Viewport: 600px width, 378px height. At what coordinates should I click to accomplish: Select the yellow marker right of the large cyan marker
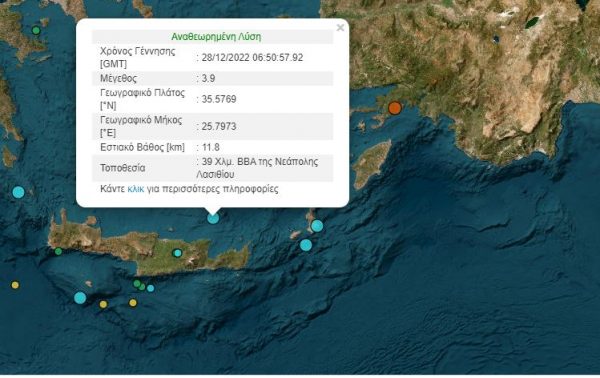click(x=103, y=305)
